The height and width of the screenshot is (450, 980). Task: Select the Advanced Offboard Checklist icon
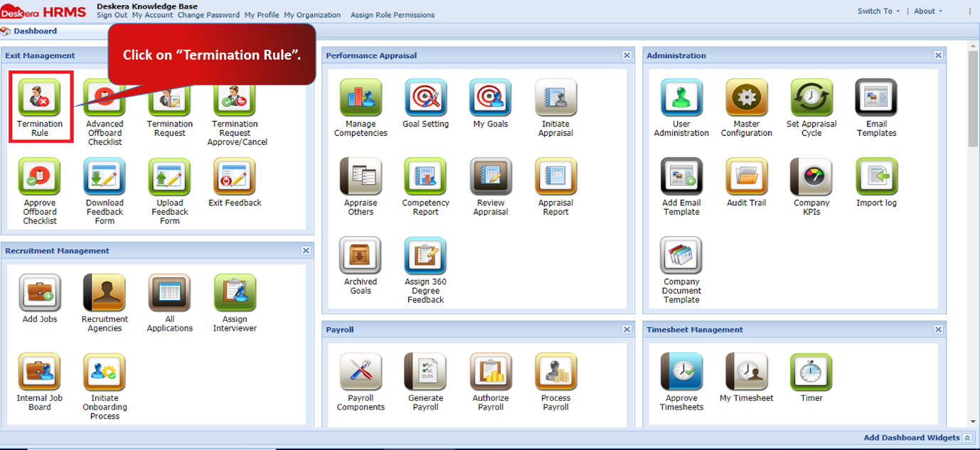[x=105, y=100]
